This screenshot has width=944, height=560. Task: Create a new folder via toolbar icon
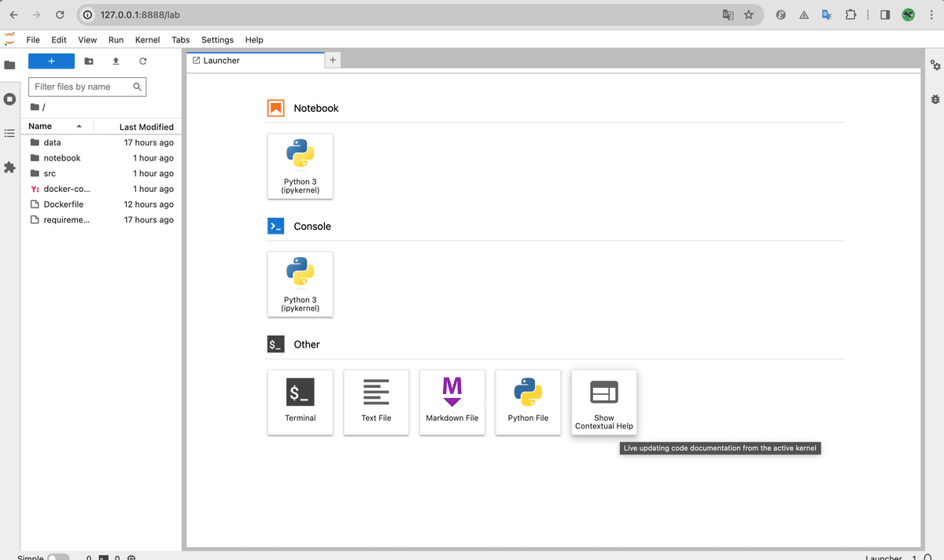89,61
